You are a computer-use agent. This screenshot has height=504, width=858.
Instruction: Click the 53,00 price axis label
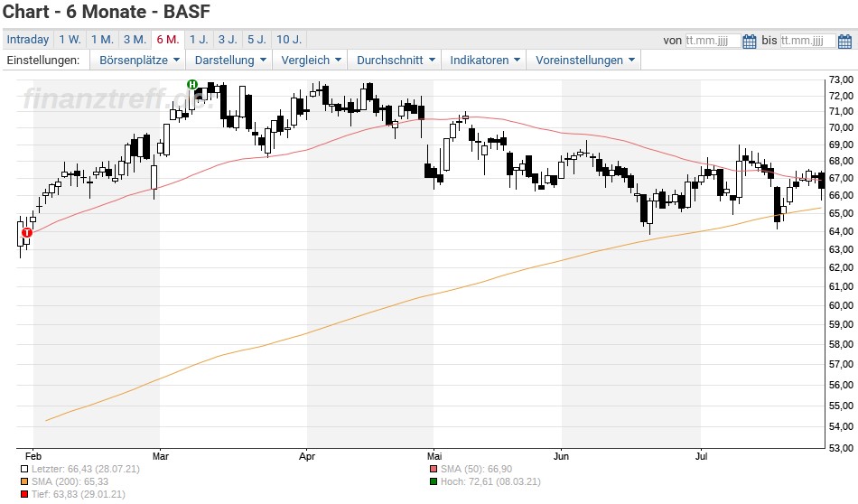pyautogui.click(x=841, y=448)
